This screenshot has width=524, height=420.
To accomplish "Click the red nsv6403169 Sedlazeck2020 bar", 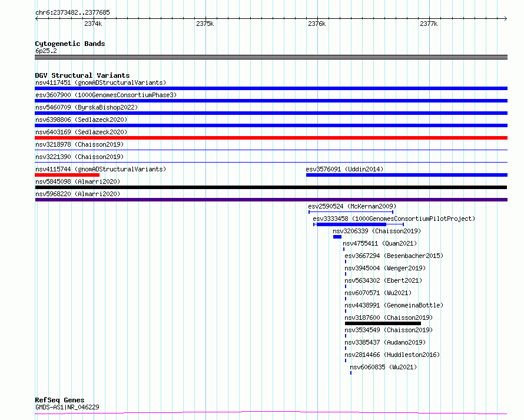I will [x=271, y=138].
